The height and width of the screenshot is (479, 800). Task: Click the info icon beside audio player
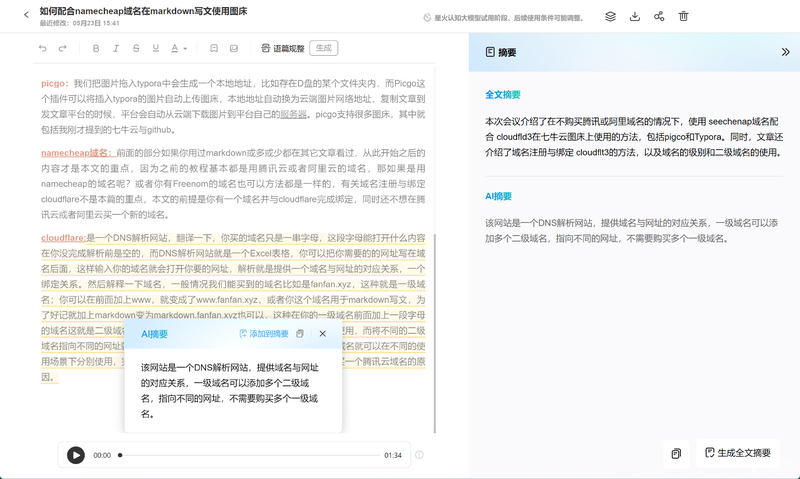(419, 455)
